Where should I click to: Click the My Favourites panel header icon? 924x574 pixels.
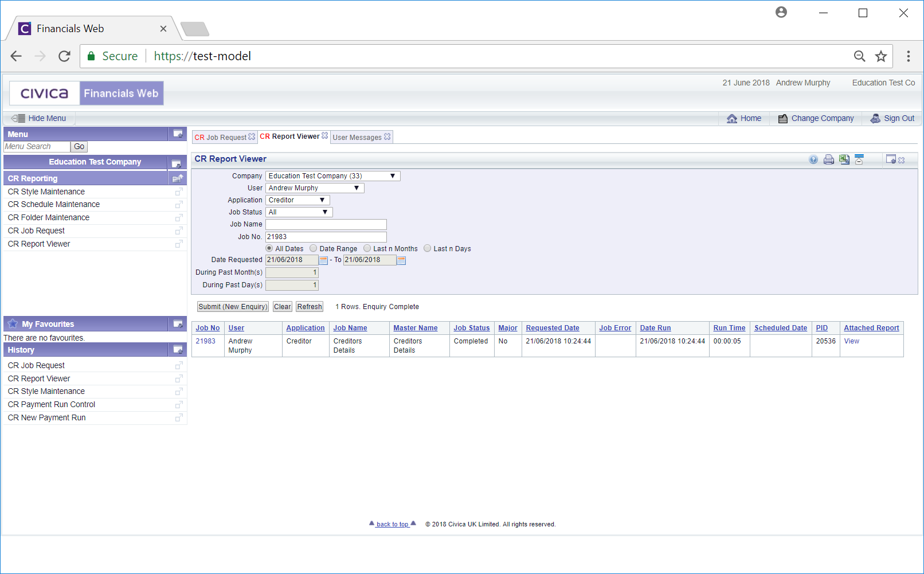178,324
